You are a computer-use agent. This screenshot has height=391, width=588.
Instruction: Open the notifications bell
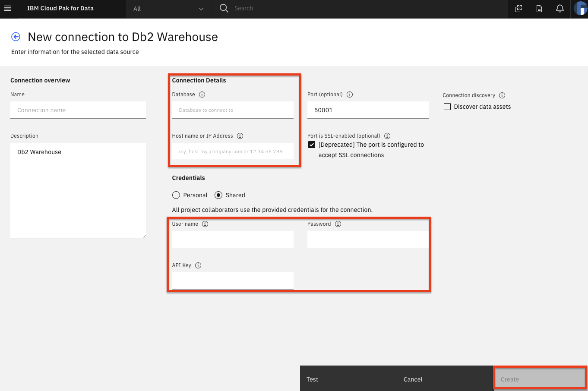[560, 9]
